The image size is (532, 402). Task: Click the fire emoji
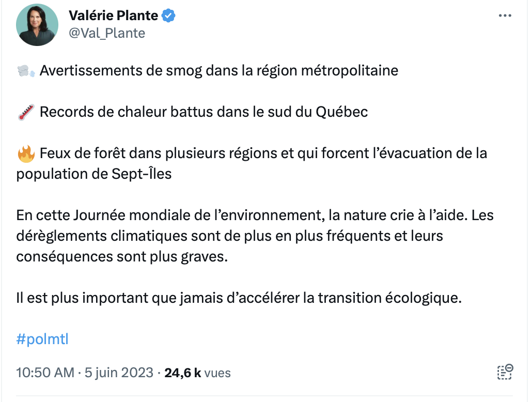click(x=26, y=153)
